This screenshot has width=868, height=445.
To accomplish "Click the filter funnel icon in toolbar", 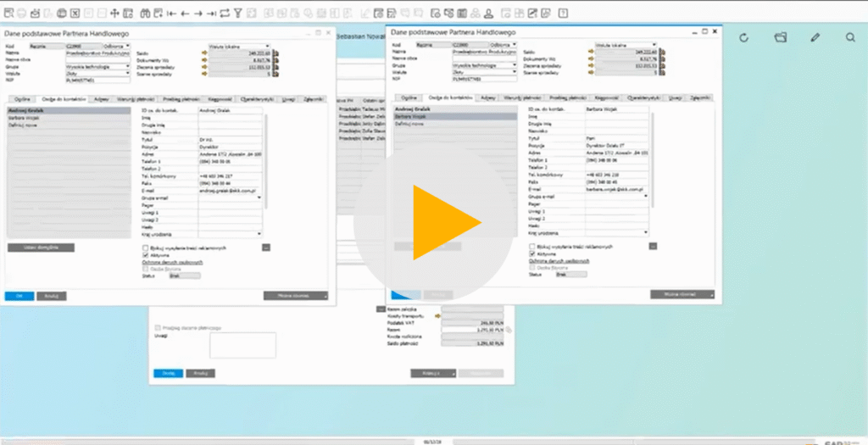I will pyautogui.click(x=238, y=13).
